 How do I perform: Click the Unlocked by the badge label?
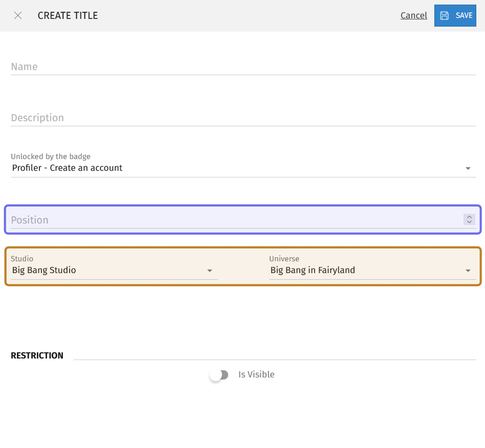pos(51,156)
